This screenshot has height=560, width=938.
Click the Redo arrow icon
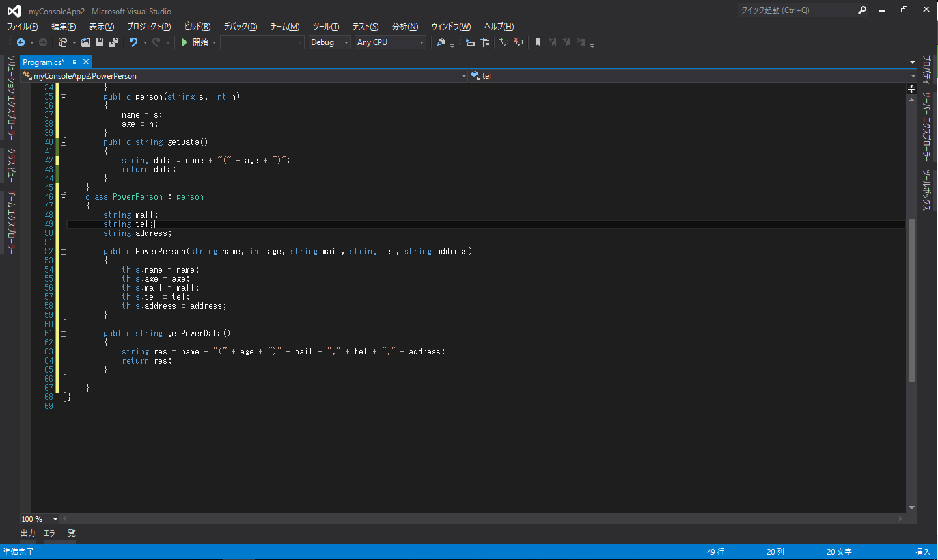(x=156, y=42)
